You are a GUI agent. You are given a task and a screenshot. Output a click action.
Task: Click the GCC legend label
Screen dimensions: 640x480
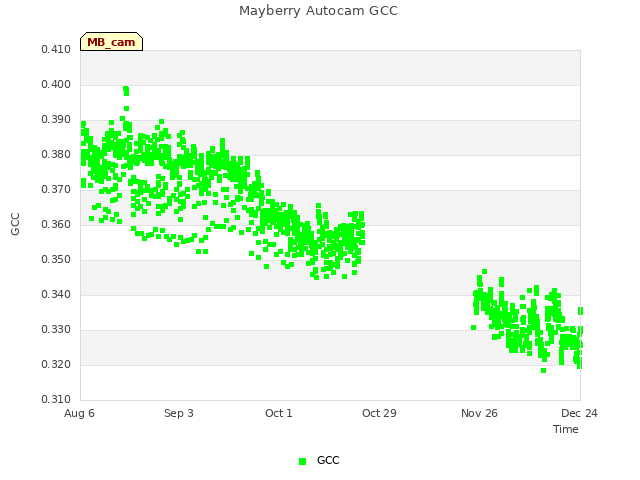click(x=328, y=460)
